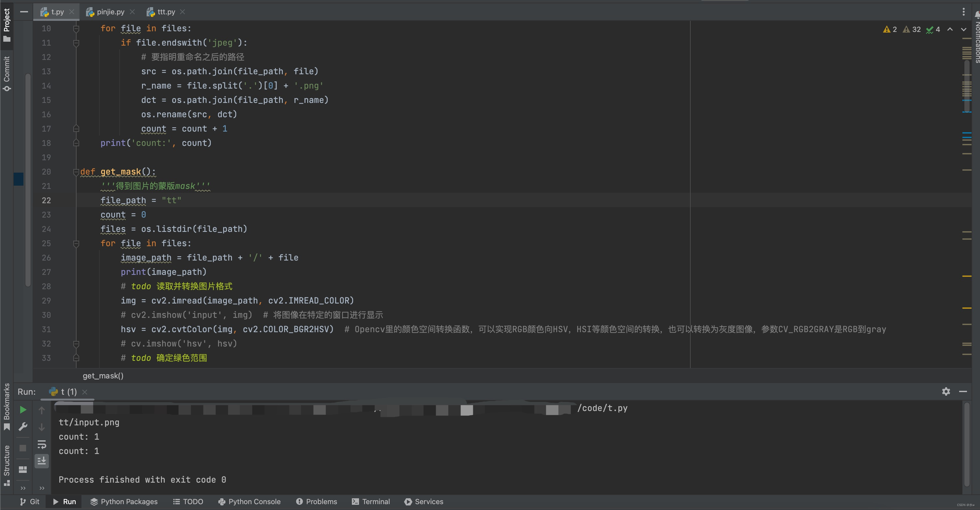Open the Commit tool window
Viewport: 980px width, 510px height.
pyautogui.click(x=7, y=72)
